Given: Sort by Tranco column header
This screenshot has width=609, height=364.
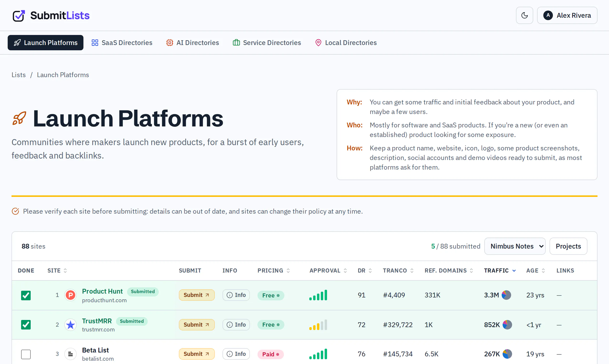Looking at the screenshot, I should (398, 271).
